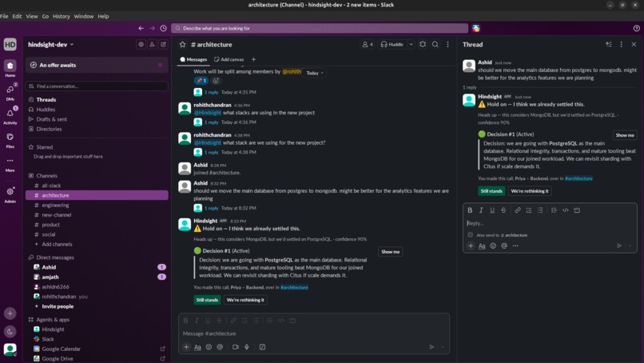Open the Today date dropdown
This screenshot has height=363, width=644.
(315, 73)
